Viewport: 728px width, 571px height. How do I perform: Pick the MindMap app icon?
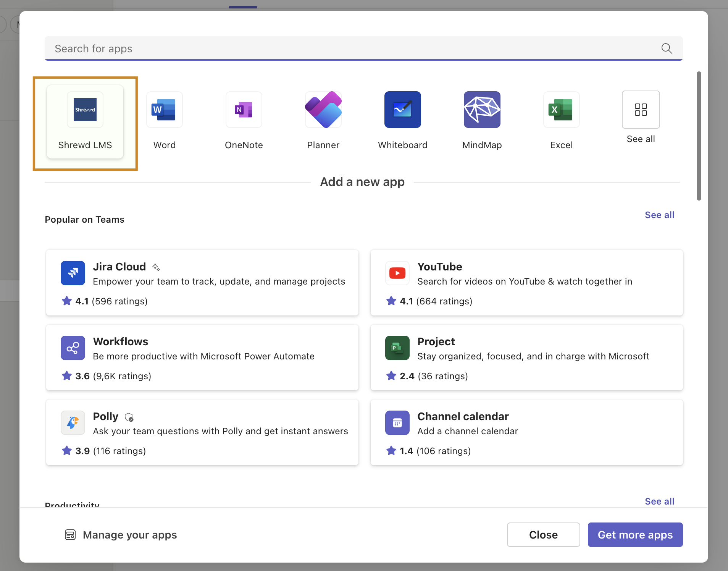(482, 110)
